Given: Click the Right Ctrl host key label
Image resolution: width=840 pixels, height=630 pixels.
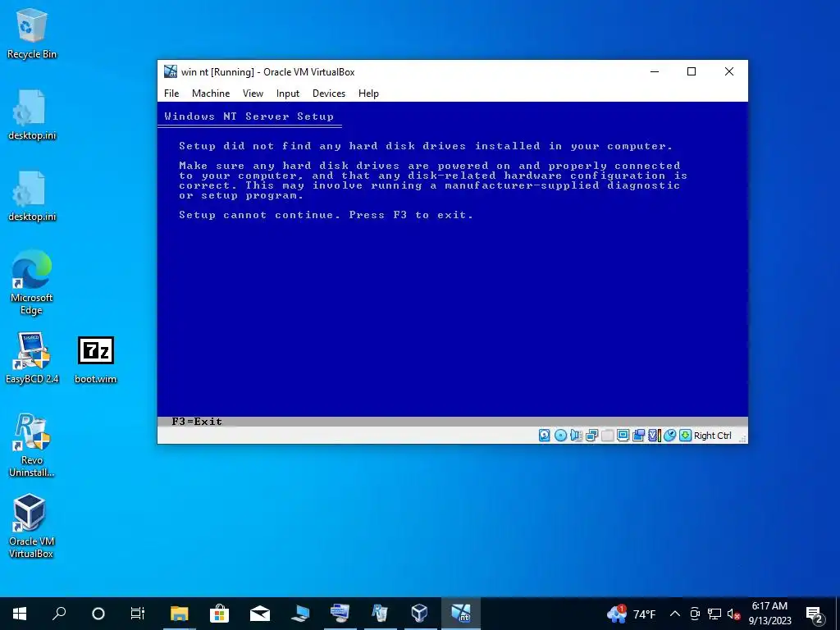Looking at the screenshot, I should pyautogui.click(x=713, y=436).
